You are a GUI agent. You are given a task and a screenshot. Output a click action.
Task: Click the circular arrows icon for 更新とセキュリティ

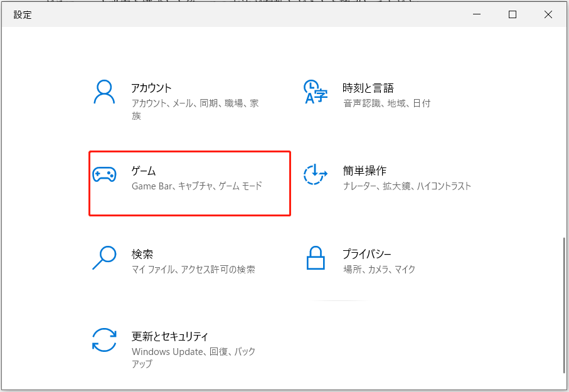coord(104,342)
